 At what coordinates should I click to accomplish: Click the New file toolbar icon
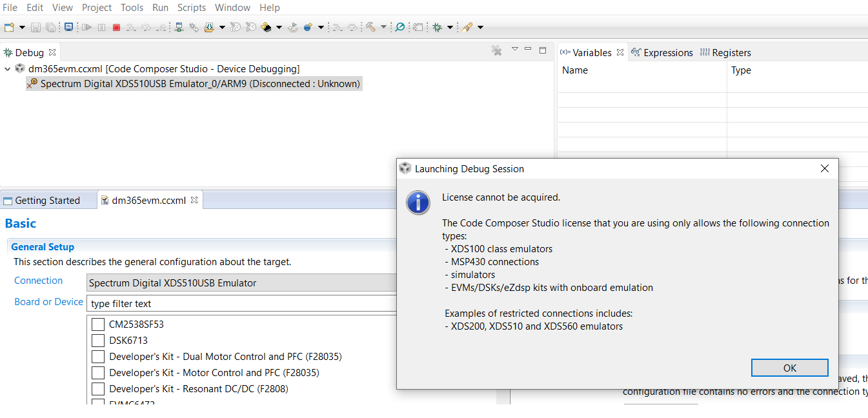pyautogui.click(x=8, y=27)
